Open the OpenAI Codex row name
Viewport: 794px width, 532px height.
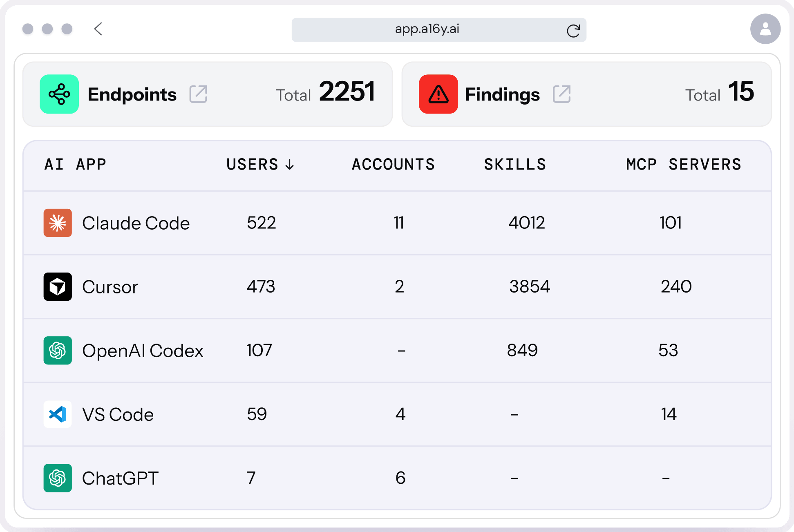tap(143, 351)
